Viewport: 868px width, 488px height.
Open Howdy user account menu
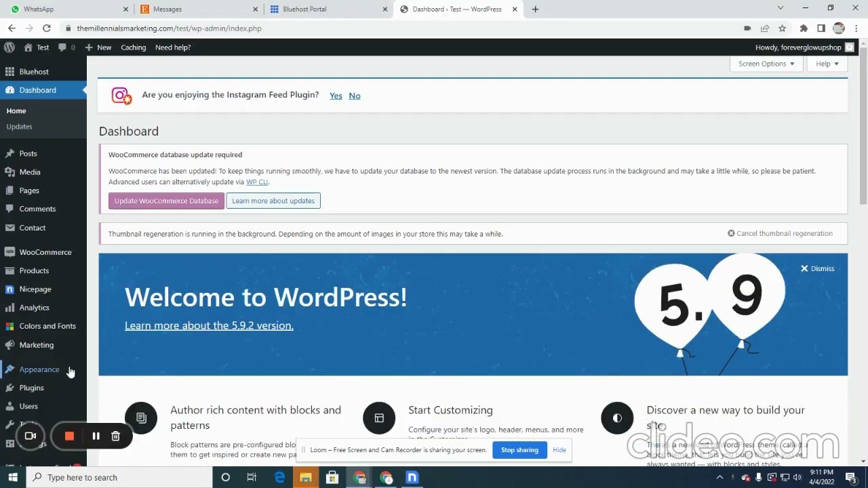(x=804, y=47)
